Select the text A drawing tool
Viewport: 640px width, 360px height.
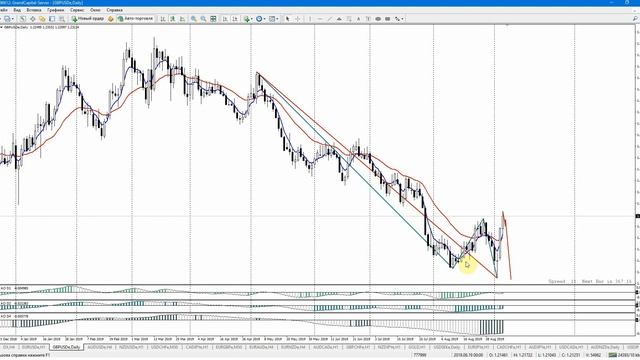pos(359,19)
